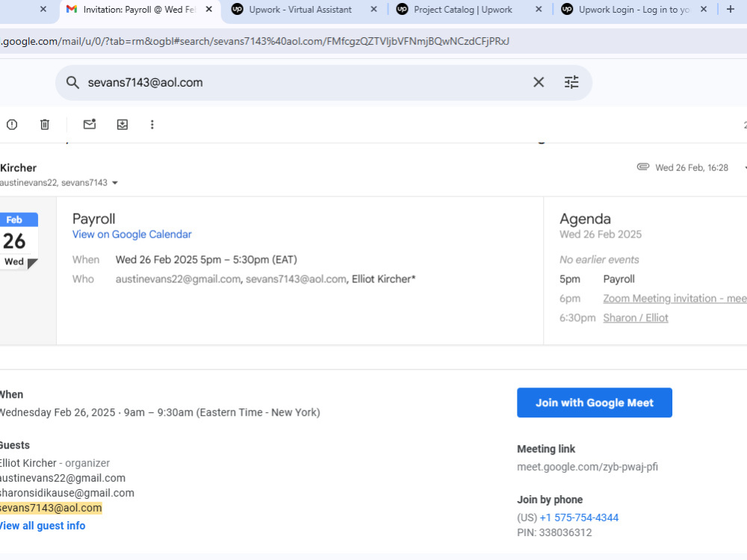Open View on Google Calendar link
Viewport: 747px width, 560px height.
[132, 234]
